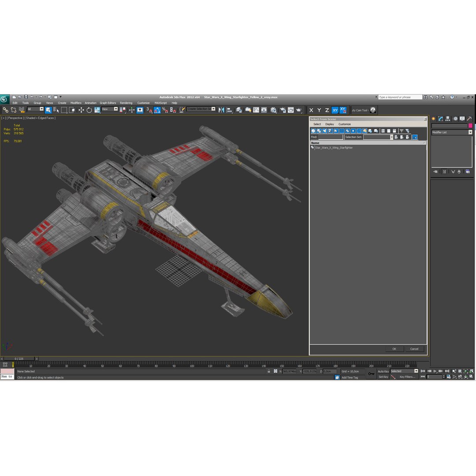476x476 pixels.
Task: Open the Hierarchy command panel tab
Action: pyautogui.click(x=448, y=119)
